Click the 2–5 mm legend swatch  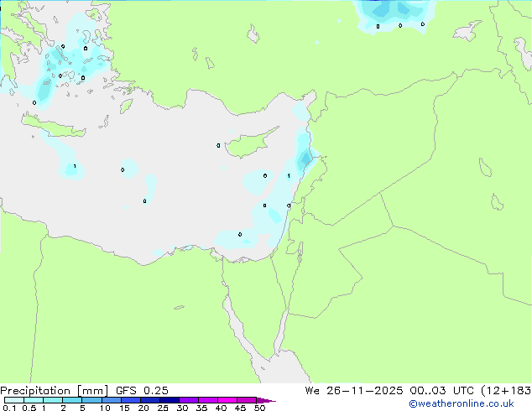(x=72, y=400)
